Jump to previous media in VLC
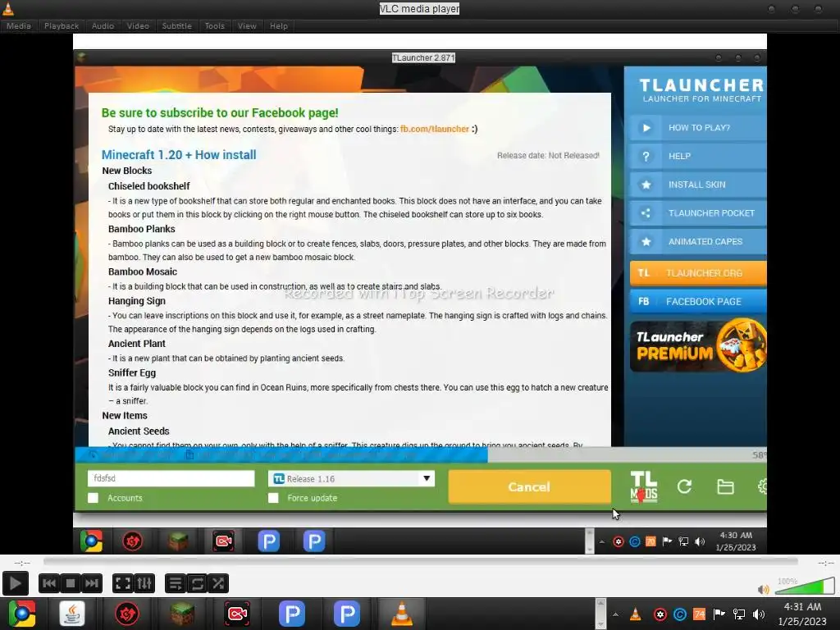The height and width of the screenshot is (630, 840). click(x=48, y=583)
